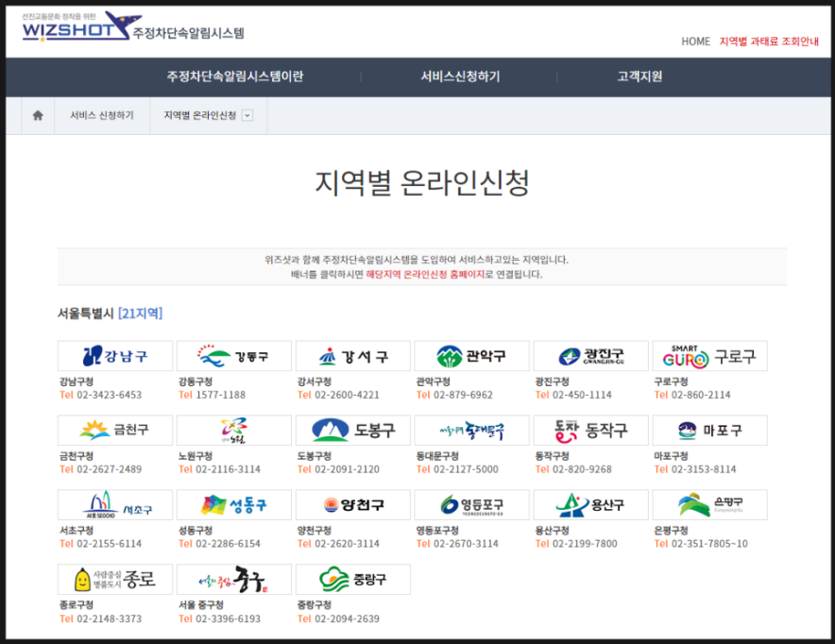Viewport: 835px width, 644px height.
Task: Click the HOME link at top right
Action: pyautogui.click(x=695, y=42)
